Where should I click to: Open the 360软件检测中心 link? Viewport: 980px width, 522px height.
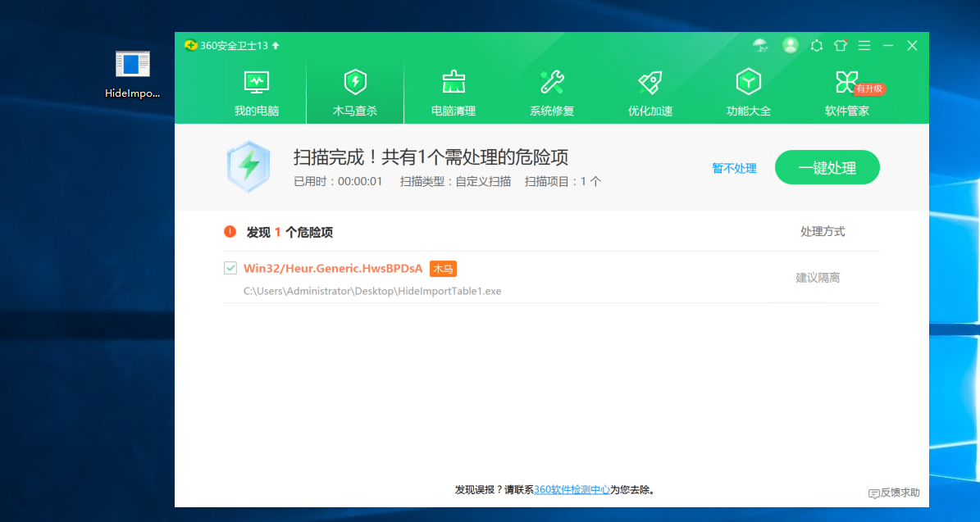pos(572,488)
